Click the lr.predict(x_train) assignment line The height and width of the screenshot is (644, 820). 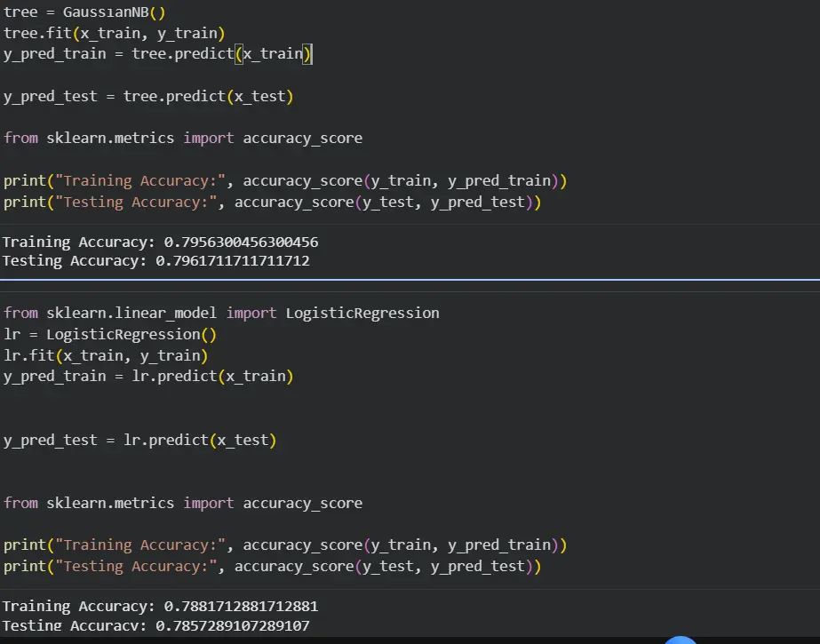tap(147, 376)
